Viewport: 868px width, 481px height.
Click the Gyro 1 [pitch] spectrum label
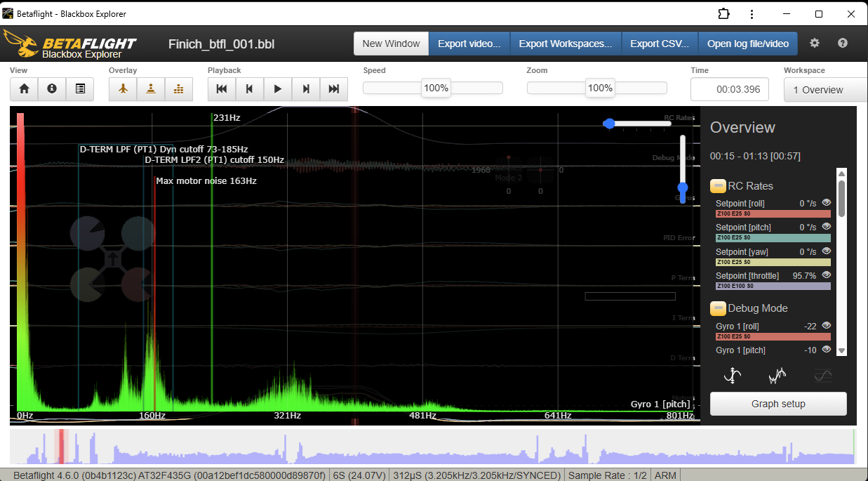tap(660, 404)
